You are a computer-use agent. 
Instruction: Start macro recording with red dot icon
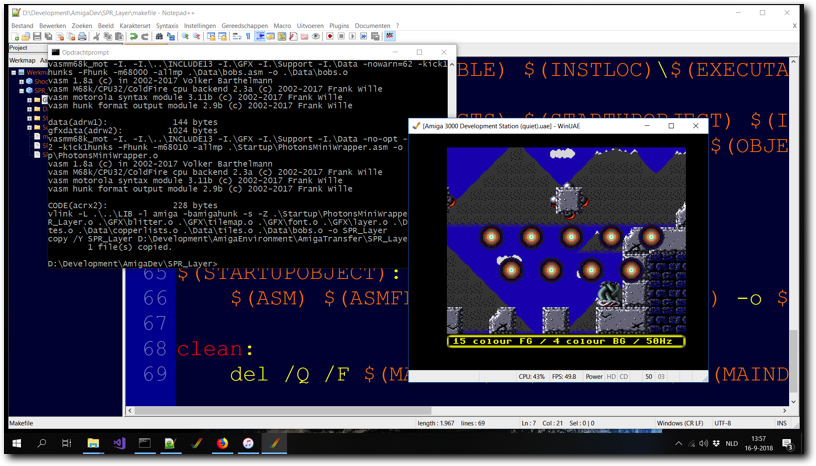(x=330, y=36)
